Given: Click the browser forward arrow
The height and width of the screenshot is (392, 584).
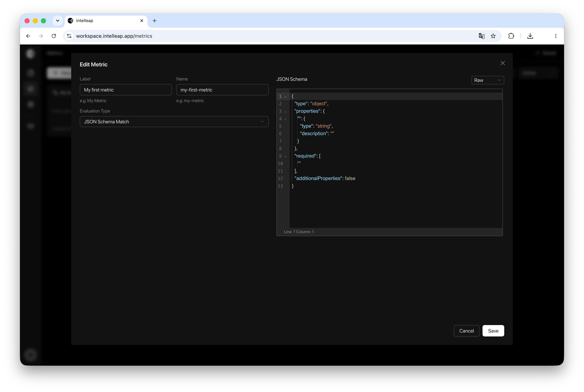Looking at the screenshot, I should click(x=41, y=36).
